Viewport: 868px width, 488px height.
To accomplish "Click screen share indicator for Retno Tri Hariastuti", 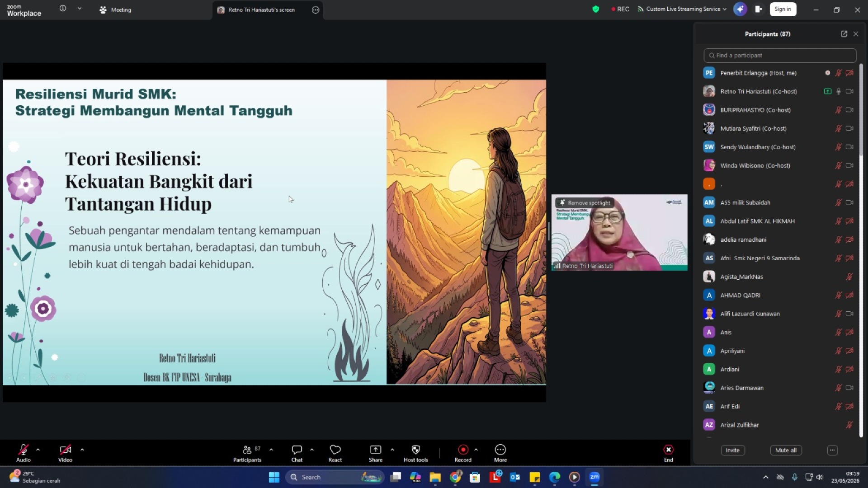I will [x=827, y=91].
